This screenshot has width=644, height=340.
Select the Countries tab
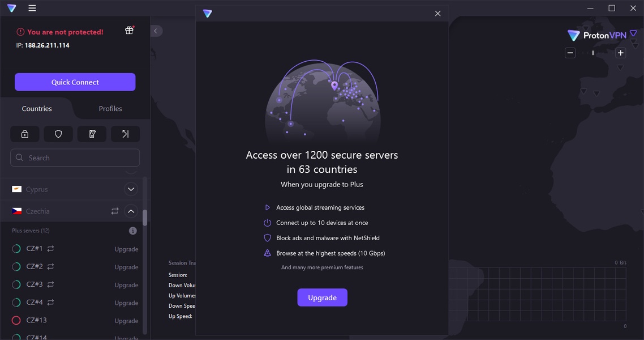click(x=37, y=109)
